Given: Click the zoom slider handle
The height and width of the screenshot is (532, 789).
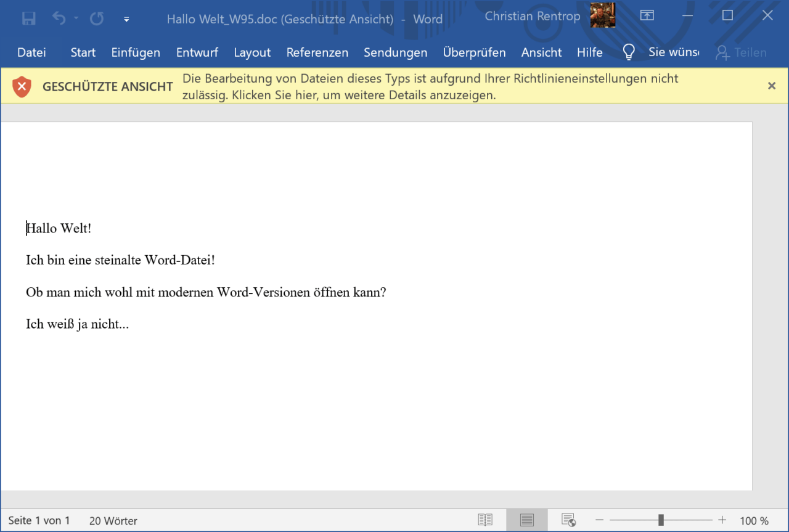Looking at the screenshot, I should (x=661, y=520).
